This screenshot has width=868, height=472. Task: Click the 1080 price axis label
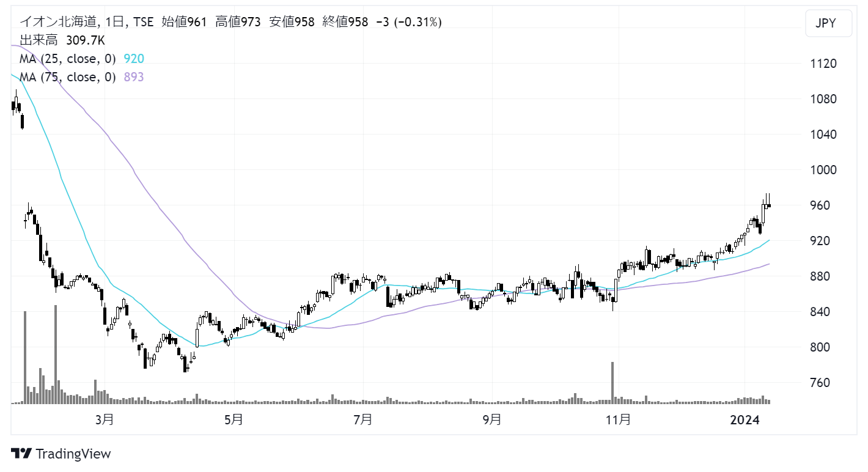(x=824, y=99)
